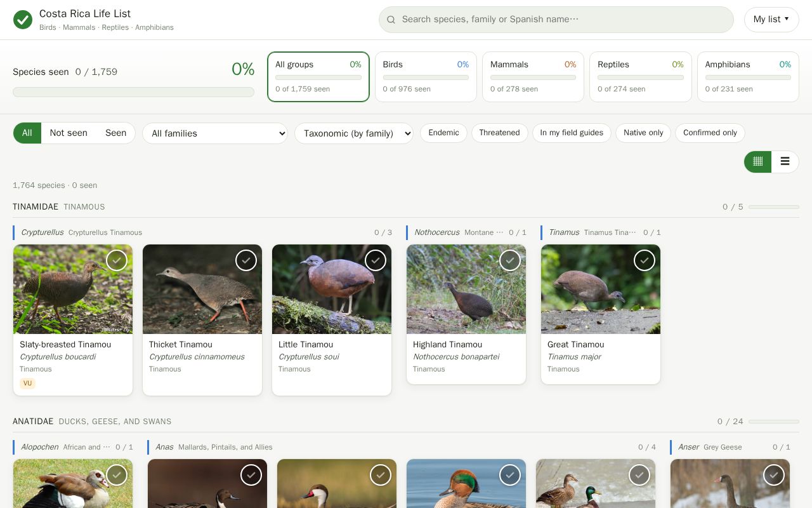
Task: Show all species with All filter
Action: (27, 133)
